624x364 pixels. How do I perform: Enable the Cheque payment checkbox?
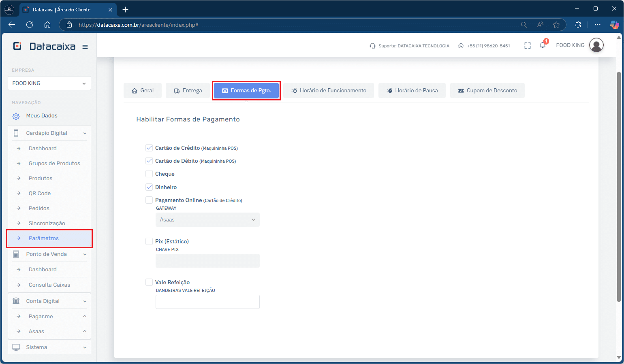149,174
